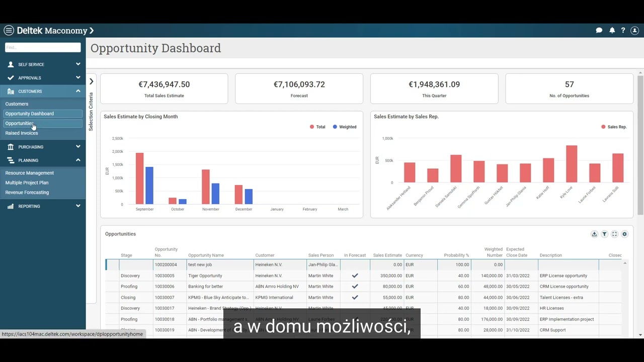Expand the Approvals menu chevron
Screen dimensions: 644x362
78,78
